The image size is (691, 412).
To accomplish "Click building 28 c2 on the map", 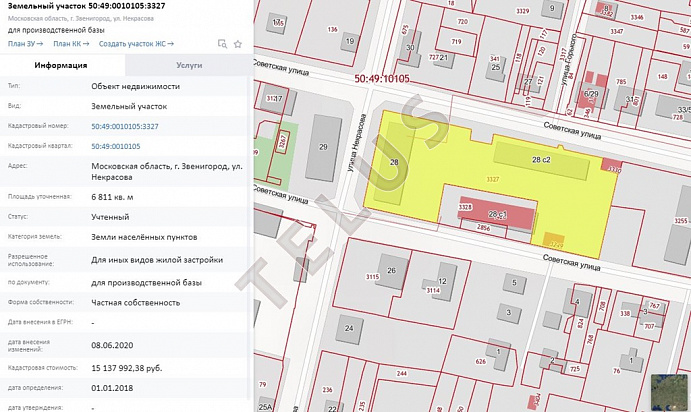I will click(541, 160).
